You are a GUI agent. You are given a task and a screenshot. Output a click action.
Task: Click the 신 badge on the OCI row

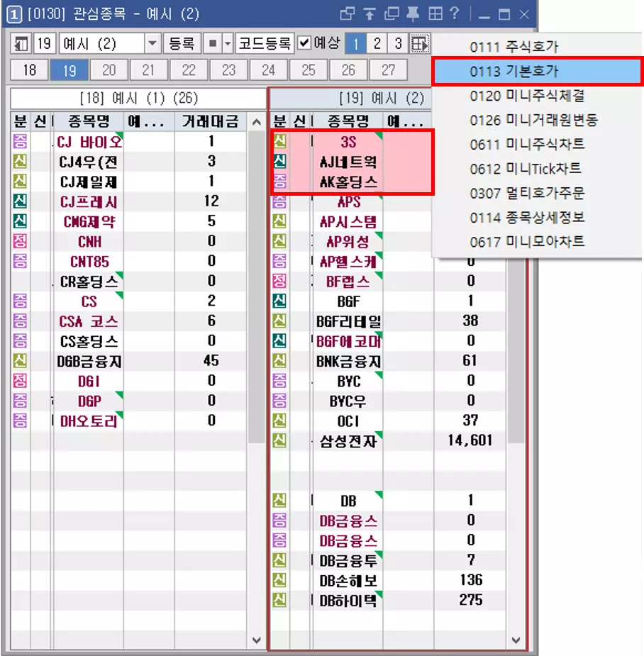coord(279,421)
